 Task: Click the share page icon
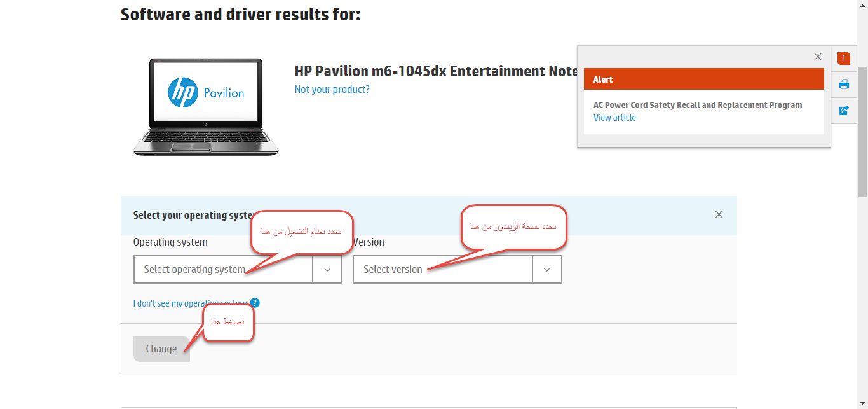coord(844,110)
